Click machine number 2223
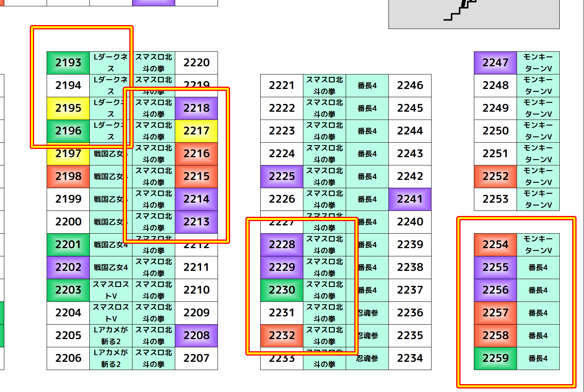This screenshot has width=584, height=392. point(282,131)
